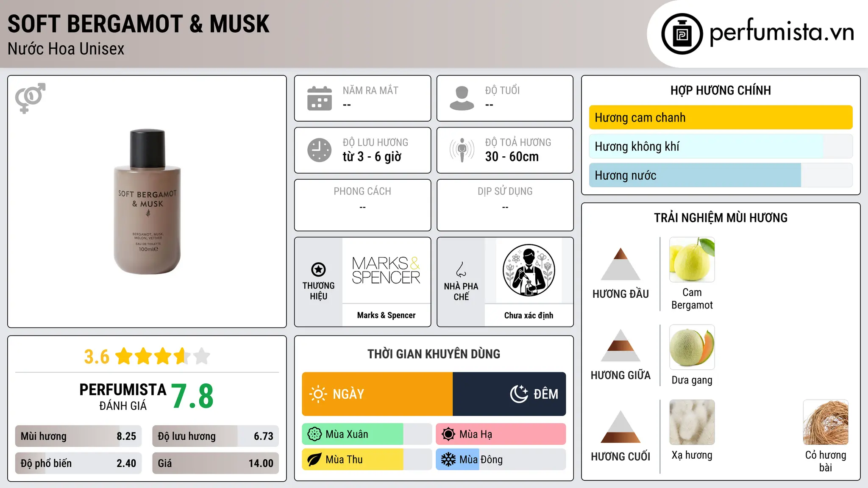Select the Xạ hương musk note image
The width and height of the screenshot is (868, 488).
pyautogui.click(x=692, y=422)
